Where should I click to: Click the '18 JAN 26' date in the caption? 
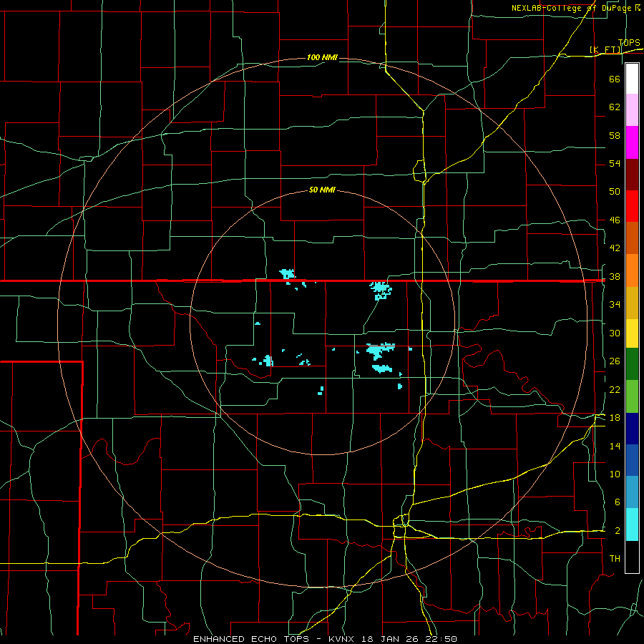(391, 639)
